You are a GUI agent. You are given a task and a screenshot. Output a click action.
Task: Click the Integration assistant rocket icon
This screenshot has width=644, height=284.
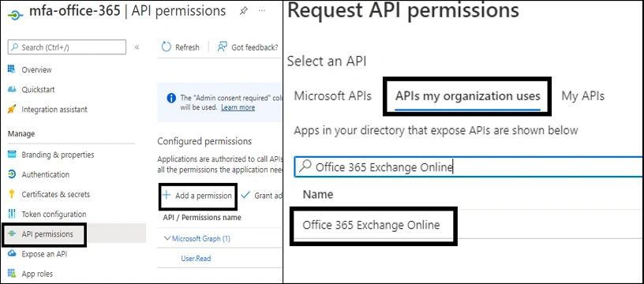tap(12, 109)
